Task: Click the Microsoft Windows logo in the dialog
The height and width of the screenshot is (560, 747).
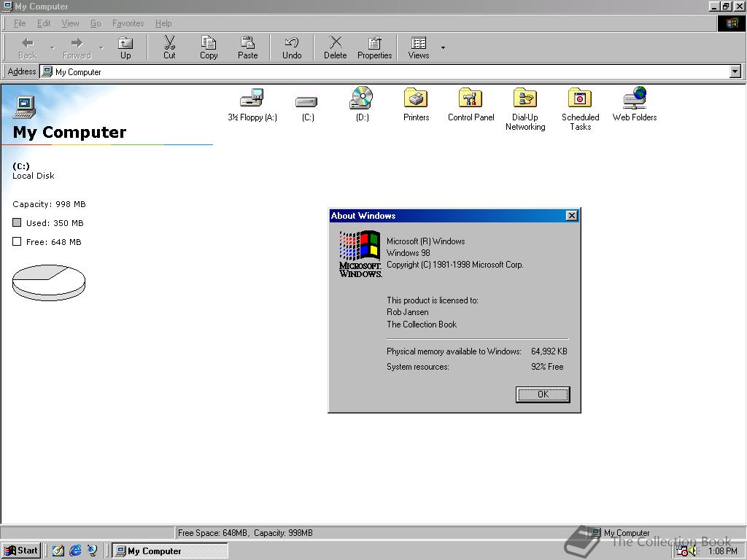Action: point(360,254)
